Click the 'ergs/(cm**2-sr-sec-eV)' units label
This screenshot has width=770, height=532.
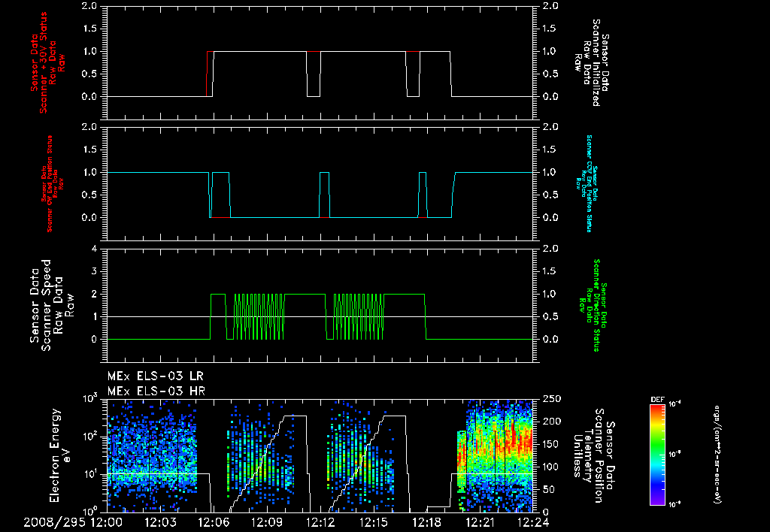[717, 454]
